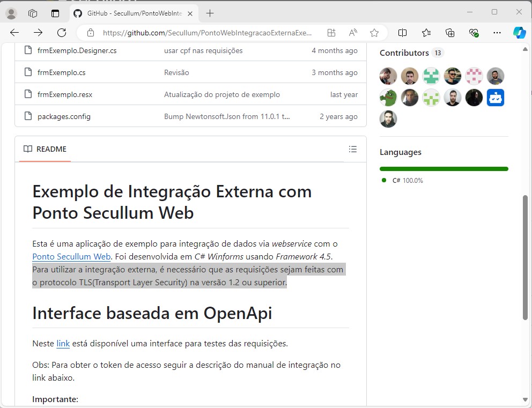Close the GitHub Secullum tab
The image size is (532, 408).
coord(190,13)
